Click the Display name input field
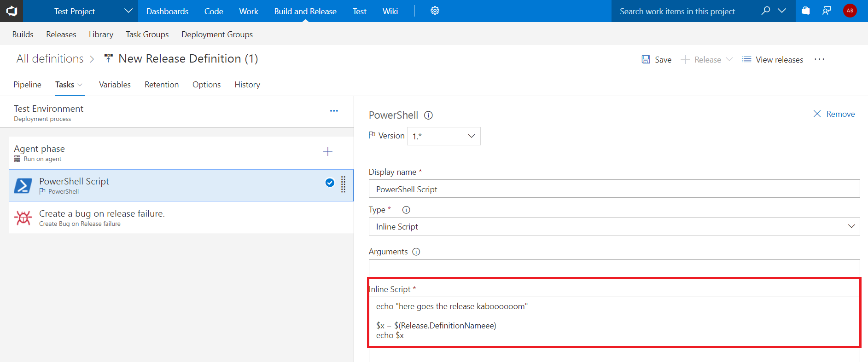This screenshot has width=868, height=362. click(x=614, y=189)
